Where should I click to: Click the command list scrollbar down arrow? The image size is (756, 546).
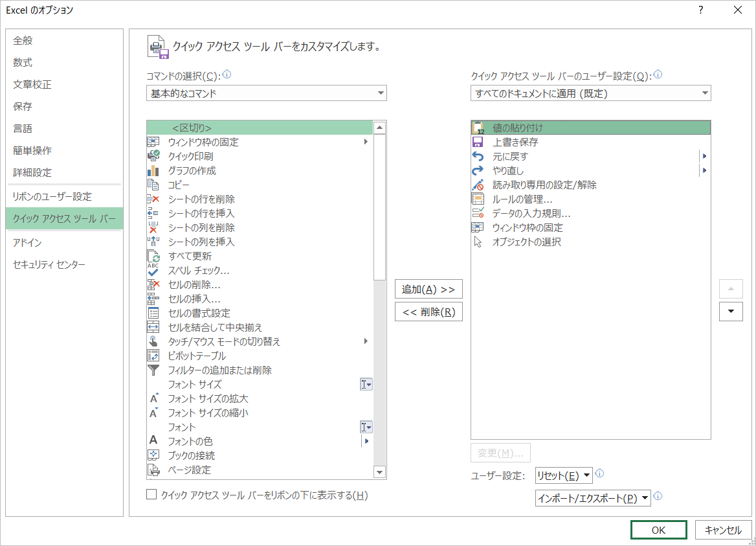[x=381, y=473]
